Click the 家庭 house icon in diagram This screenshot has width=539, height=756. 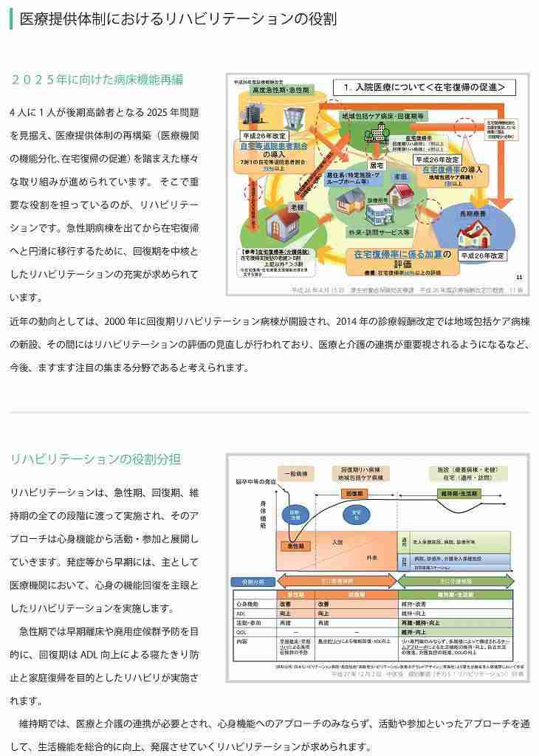(x=401, y=194)
